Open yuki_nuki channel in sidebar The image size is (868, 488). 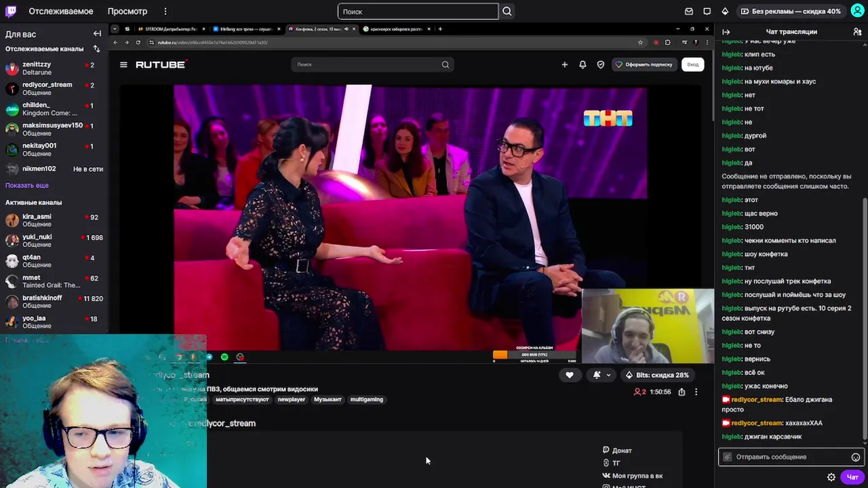click(53, 241)
